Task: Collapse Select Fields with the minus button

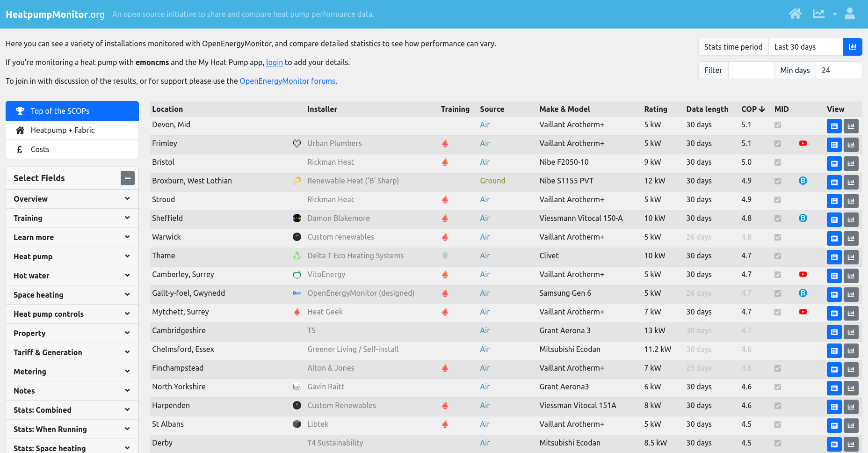Action: [x=128, y=178]
